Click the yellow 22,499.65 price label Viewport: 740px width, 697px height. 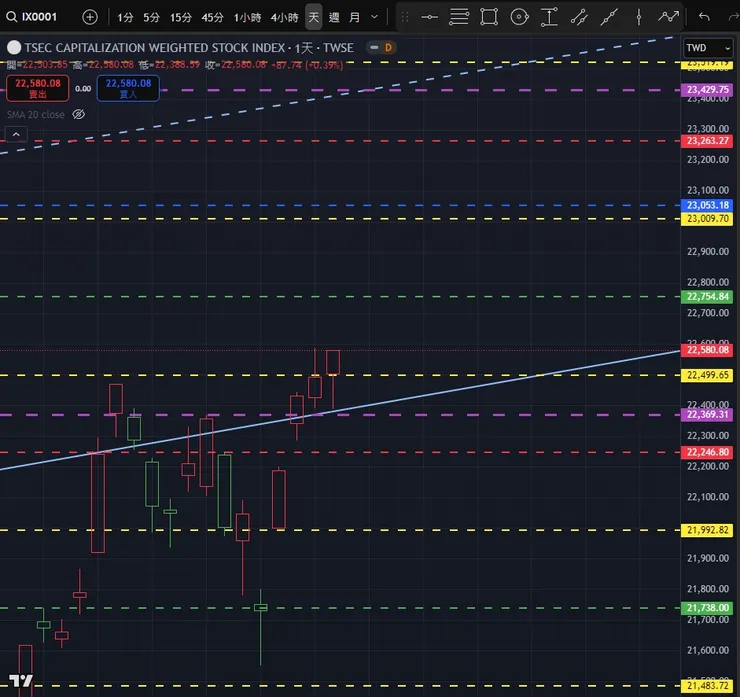pos(707,375)
